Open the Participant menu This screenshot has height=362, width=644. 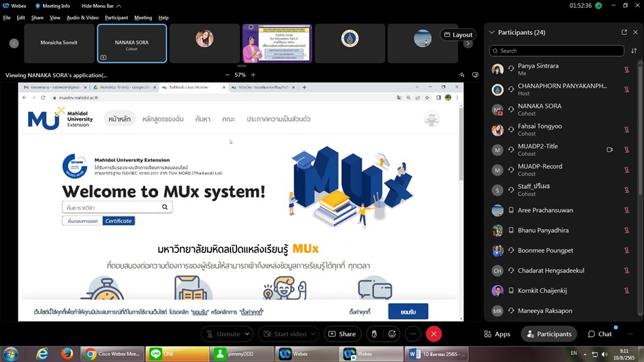coord(117,17)
